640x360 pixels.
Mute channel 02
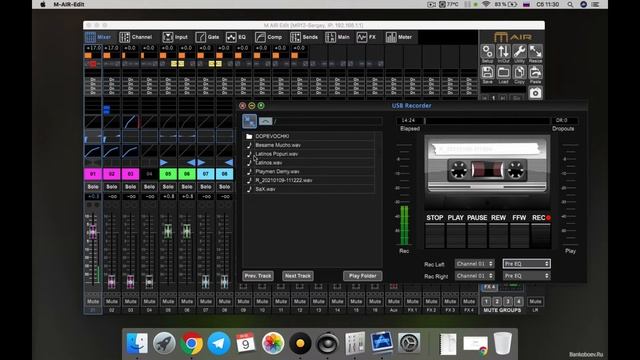pyautogui.click(x=111, y=301)
